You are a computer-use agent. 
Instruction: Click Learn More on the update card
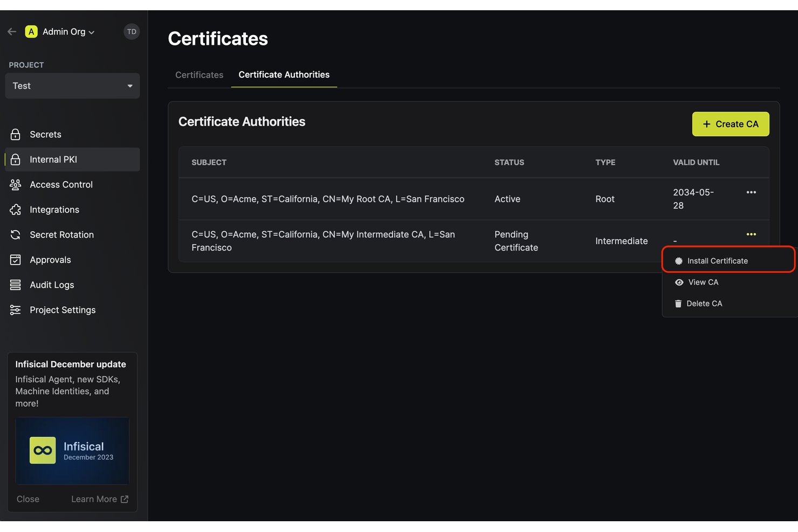tap(100, 499)
